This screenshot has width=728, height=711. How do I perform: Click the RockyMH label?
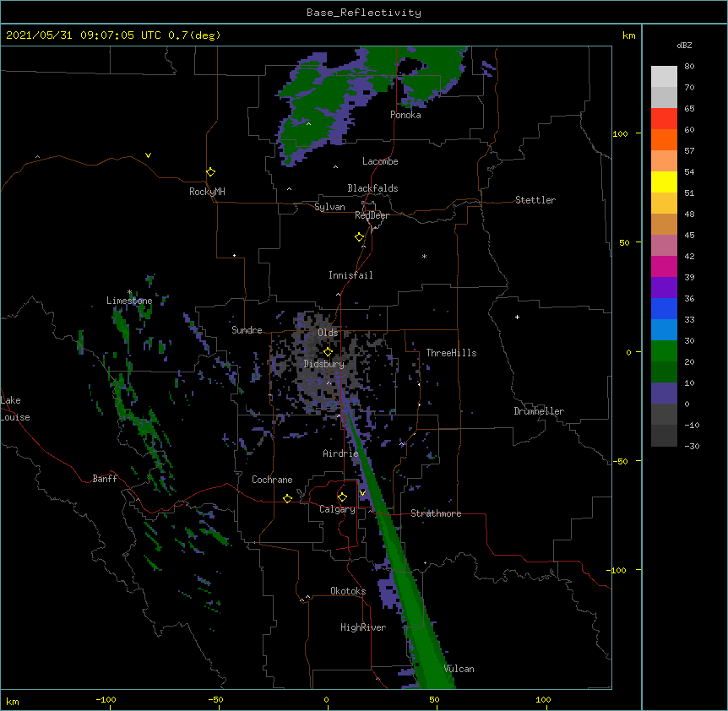[207, 192]
